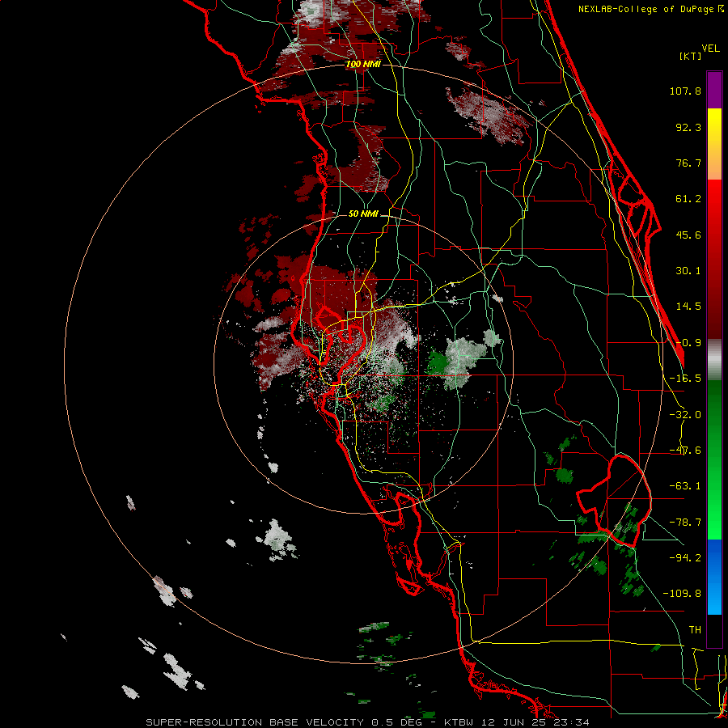The height and width of the screenshot is (728, 728).
Task: Click the 100 NMI range ring label
Action: pos(363,64)
